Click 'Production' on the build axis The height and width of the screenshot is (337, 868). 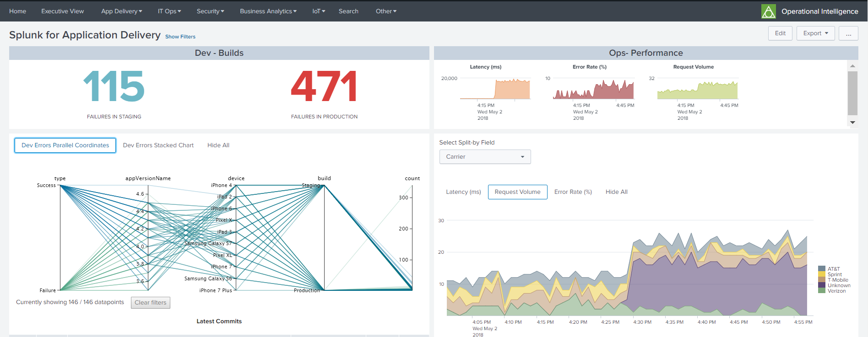[307, 290]
